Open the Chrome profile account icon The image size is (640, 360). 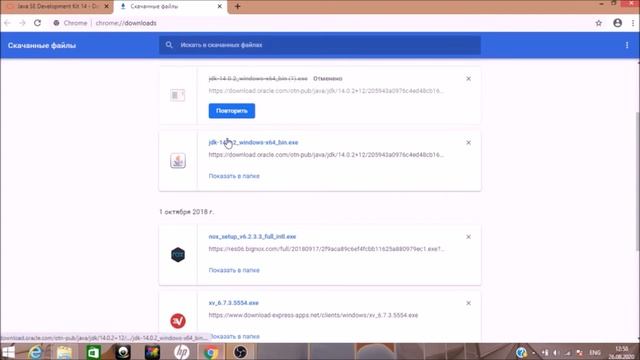pos(618,23)
